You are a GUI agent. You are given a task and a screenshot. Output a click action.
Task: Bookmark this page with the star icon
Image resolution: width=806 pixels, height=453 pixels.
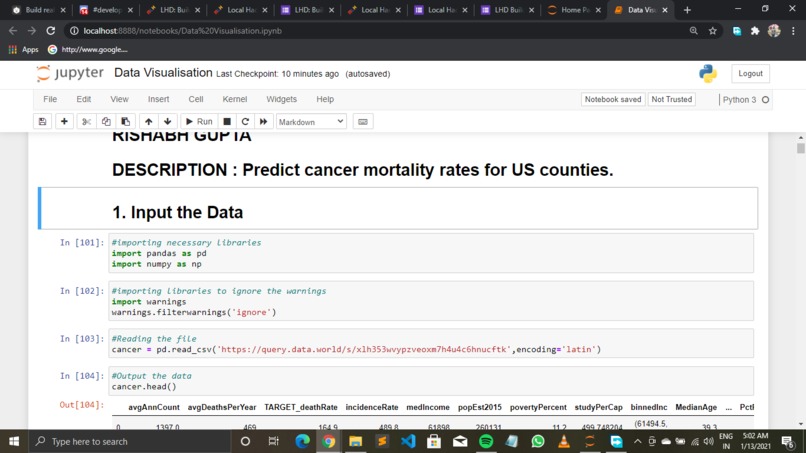712,31
